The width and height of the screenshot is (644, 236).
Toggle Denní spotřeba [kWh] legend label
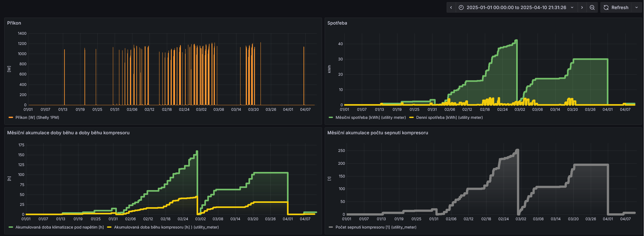449,117
